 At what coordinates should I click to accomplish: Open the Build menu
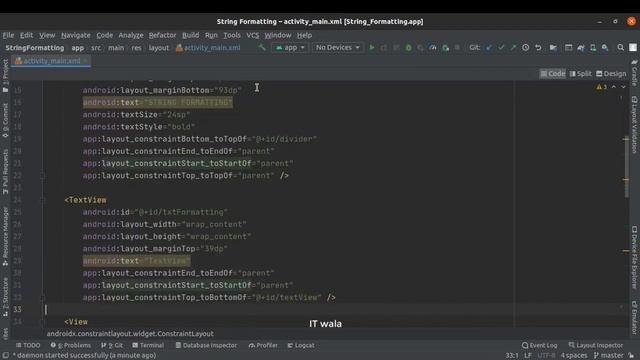pos(190,35)
